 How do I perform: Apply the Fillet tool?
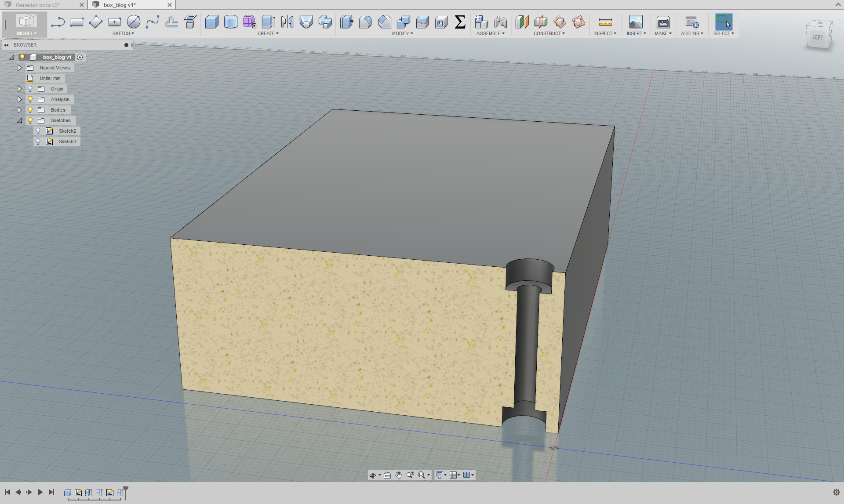(x=365, y=22)
